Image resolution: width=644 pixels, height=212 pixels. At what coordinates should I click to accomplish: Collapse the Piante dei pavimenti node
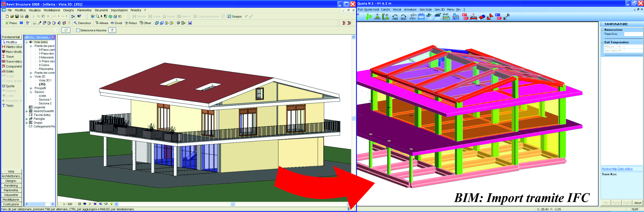click(x=31, y=46)
